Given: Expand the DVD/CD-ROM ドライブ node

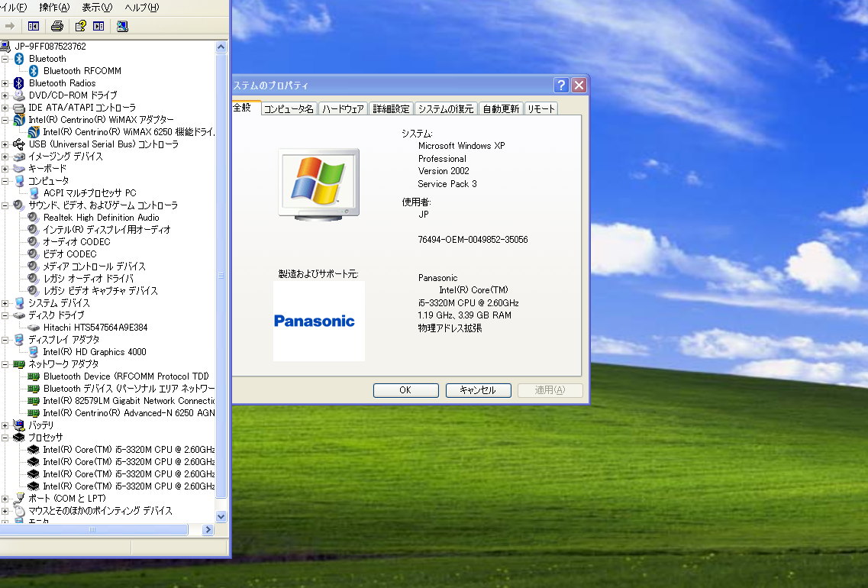Looking at the screenshot, I should (x=5, y=95).
